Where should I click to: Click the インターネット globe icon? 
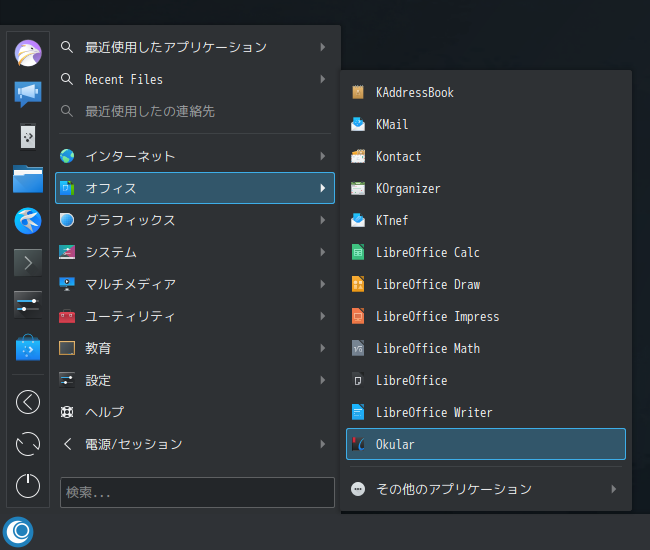pyautogui.click(x=67, y=156)
